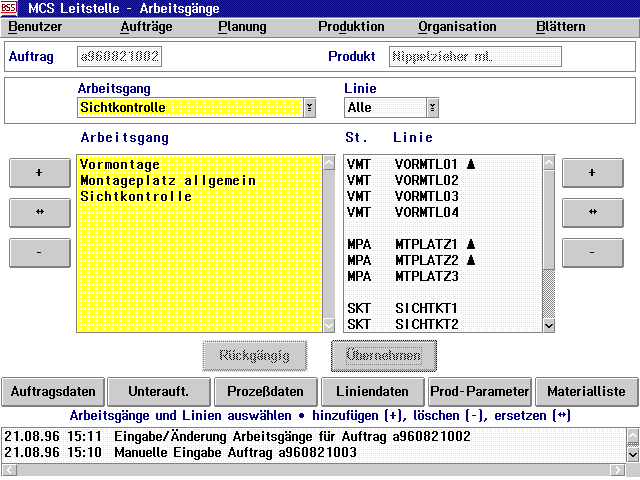Screen dimensions: 640x480
Task: Click the BSS system icon in title bar
Action: [10, 8]
